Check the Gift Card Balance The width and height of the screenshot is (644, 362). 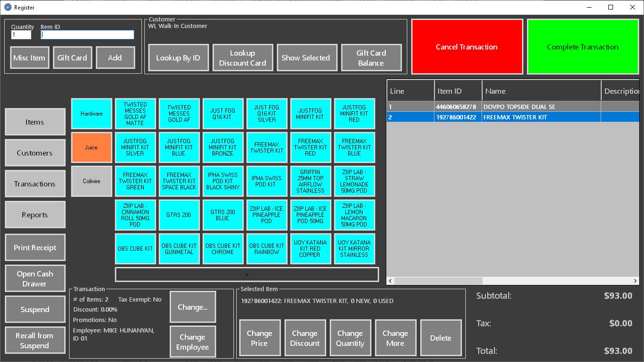371,58
